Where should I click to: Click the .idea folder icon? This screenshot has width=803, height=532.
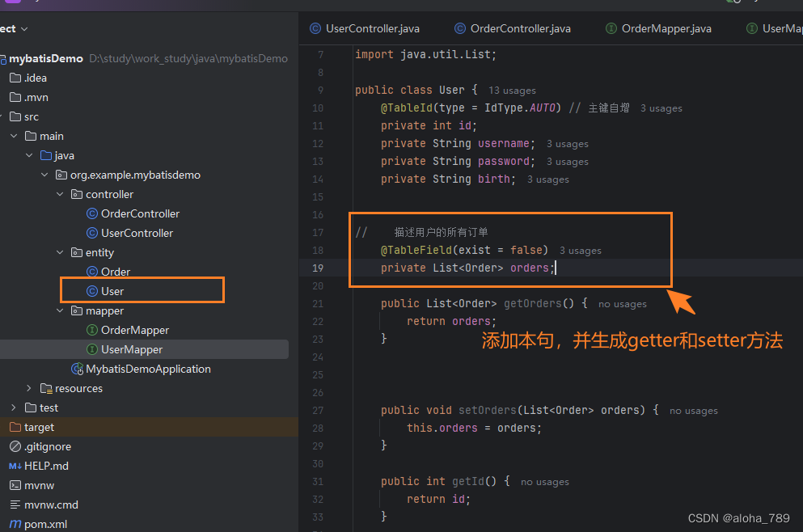pos(15,78)
